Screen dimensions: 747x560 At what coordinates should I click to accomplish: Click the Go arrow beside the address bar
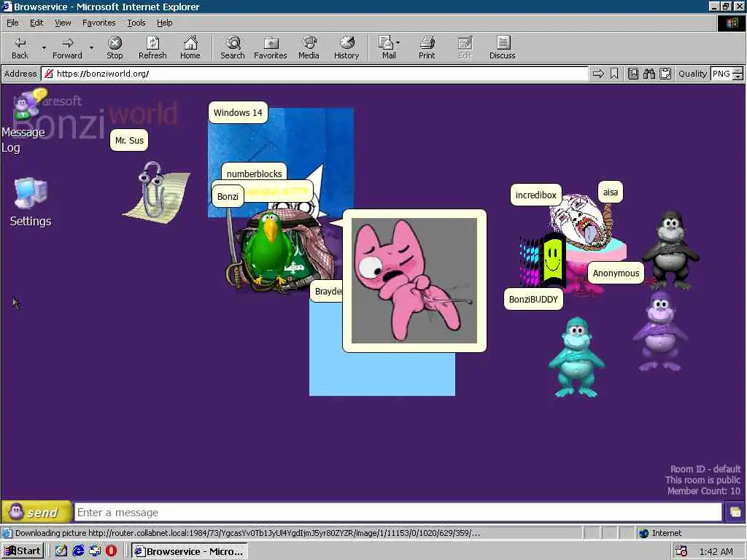pyautogui.click(x=598, y=74)
